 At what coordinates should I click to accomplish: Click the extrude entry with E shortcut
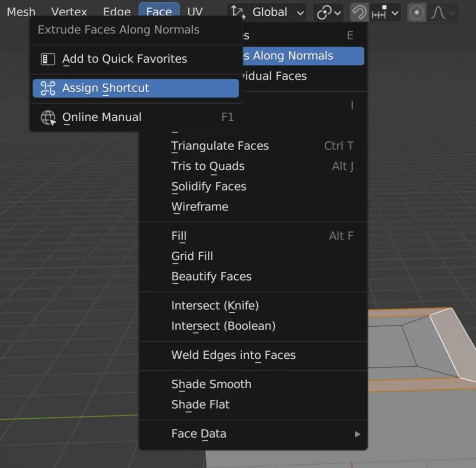(x=304, y=35)
